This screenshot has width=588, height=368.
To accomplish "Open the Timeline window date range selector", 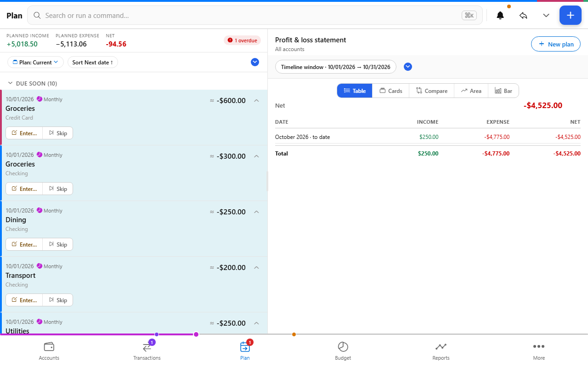I will (336, 67).
